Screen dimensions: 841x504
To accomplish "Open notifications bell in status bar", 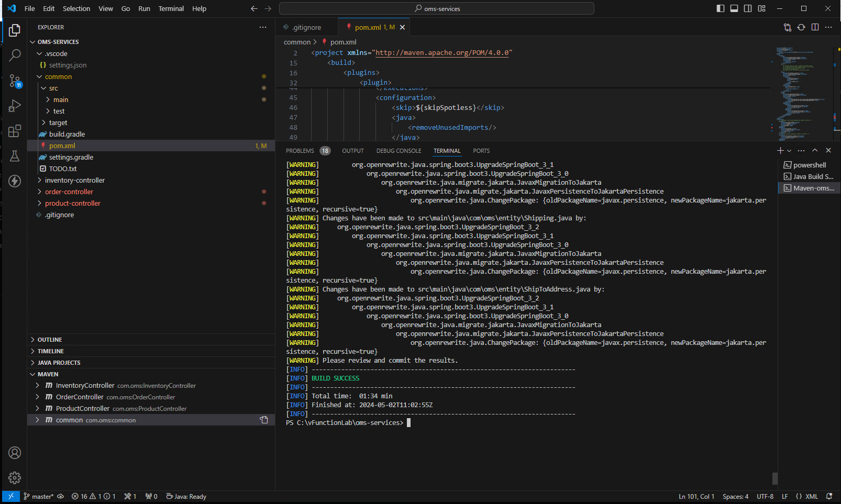I will (829, 496).
